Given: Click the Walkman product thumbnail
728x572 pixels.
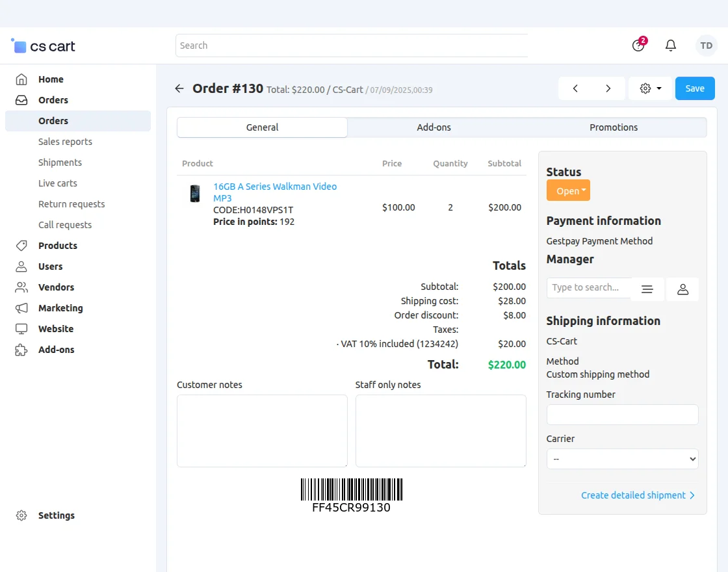Looking at the screenshot, I should [x=195, y=194].
